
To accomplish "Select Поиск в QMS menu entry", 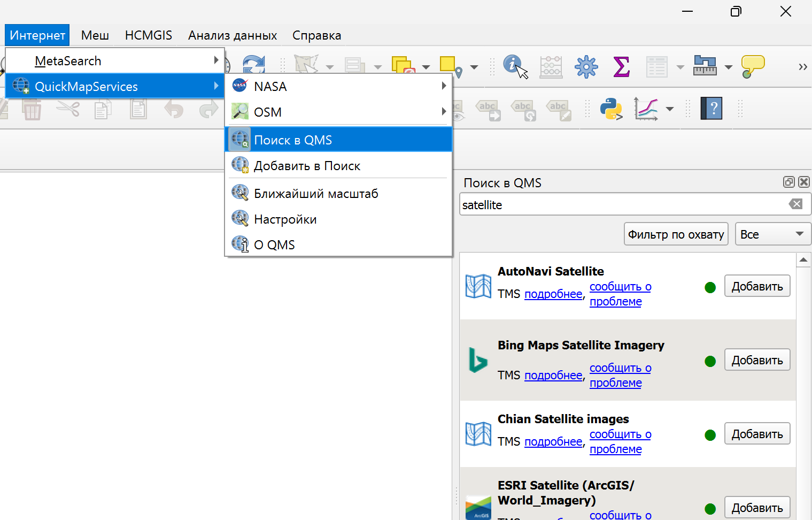I will click(339, 140).
